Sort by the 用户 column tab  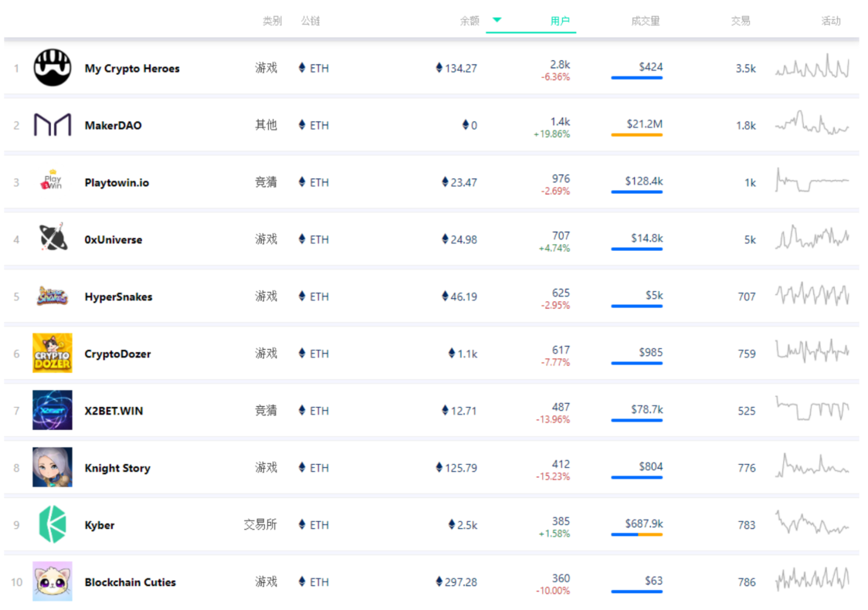(560, 21)
